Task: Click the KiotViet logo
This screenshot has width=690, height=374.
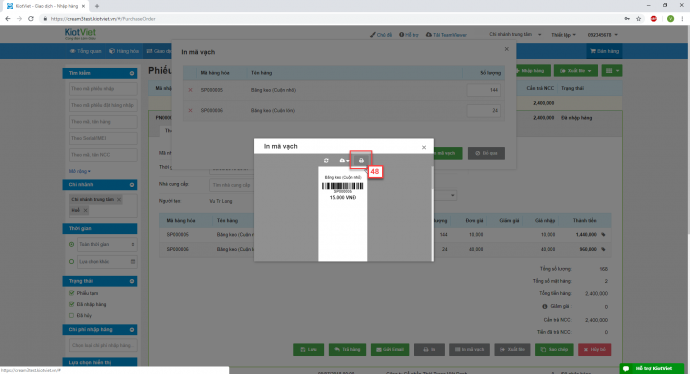Action: 80,34
